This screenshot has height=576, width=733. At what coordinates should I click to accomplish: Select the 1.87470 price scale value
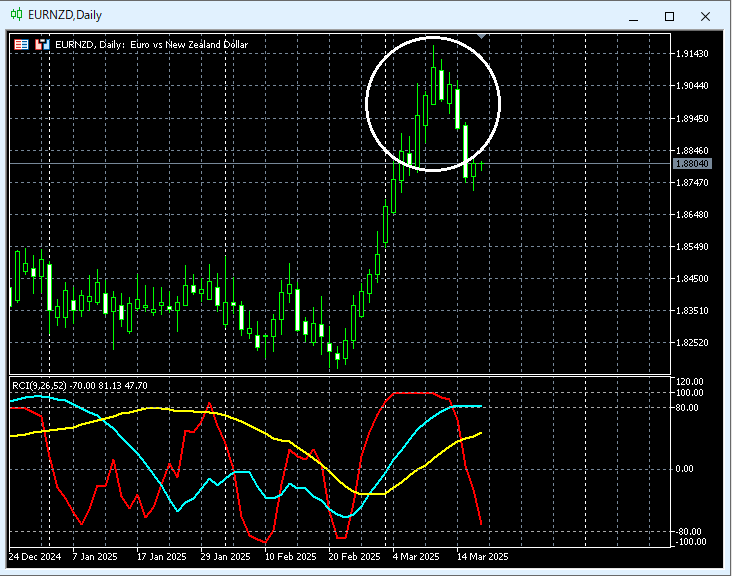692,182
